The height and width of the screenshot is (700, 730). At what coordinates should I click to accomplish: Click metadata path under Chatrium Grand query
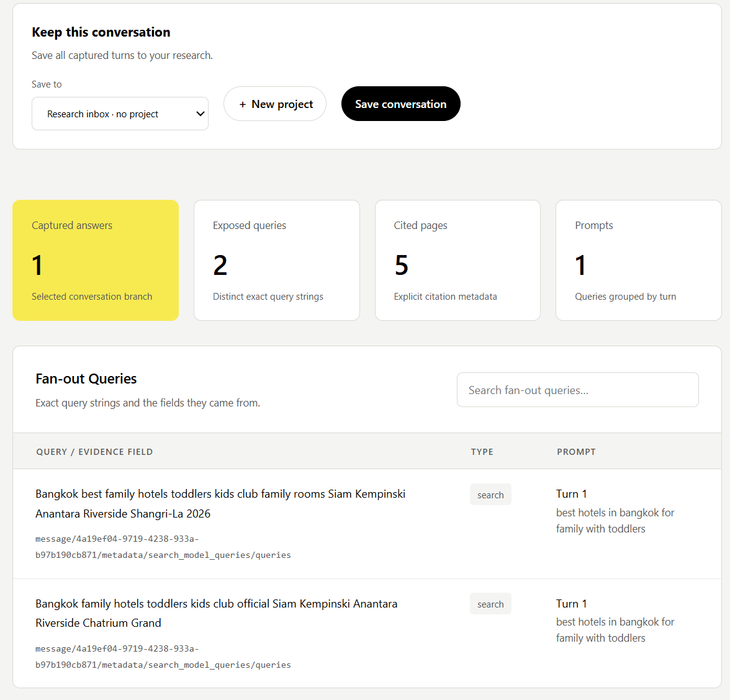pyautogui.click(x=163, y=657)
